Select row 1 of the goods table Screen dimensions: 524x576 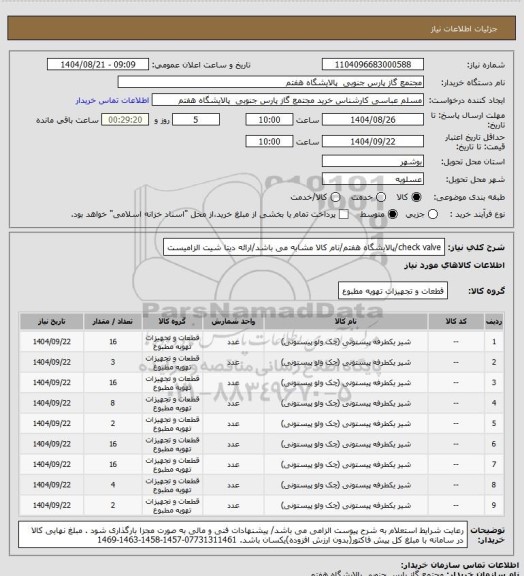pyautogui.click(x=262, y=342)
